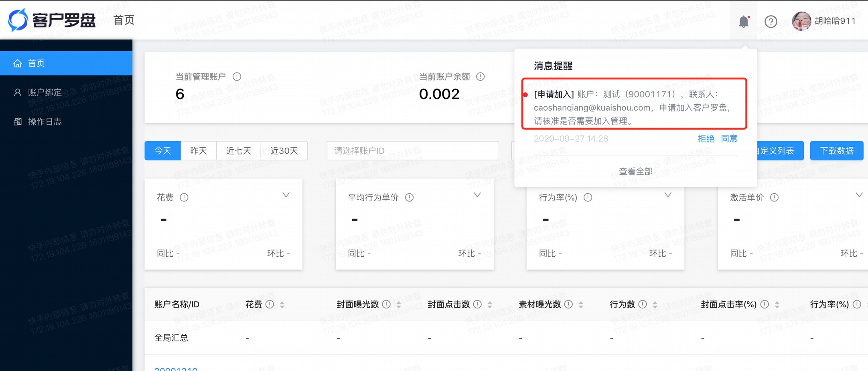Viewport: 868px width, 371px height.
Task: Select the 近30天 time range tab
Action: point(284,150)
